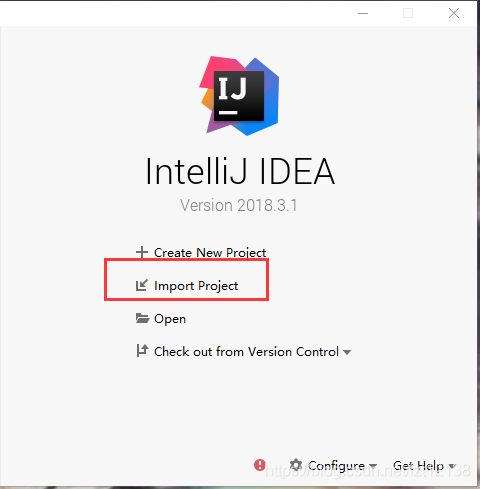Screen dimensions: 480x489
Task: Click the Configure gear icon
Action: point(296,465)
